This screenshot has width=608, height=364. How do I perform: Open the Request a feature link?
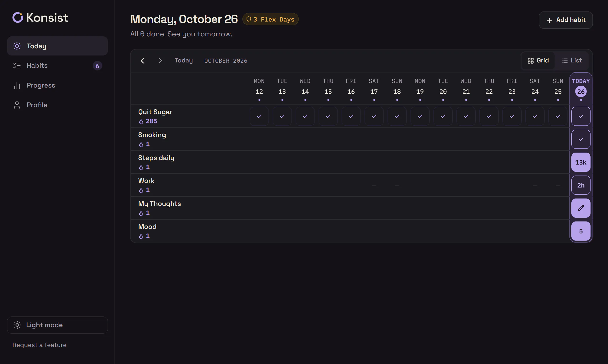point(39,345)
